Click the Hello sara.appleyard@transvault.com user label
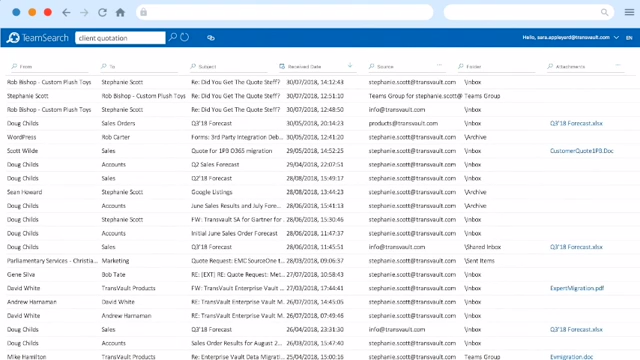 [x=566, y=38]
